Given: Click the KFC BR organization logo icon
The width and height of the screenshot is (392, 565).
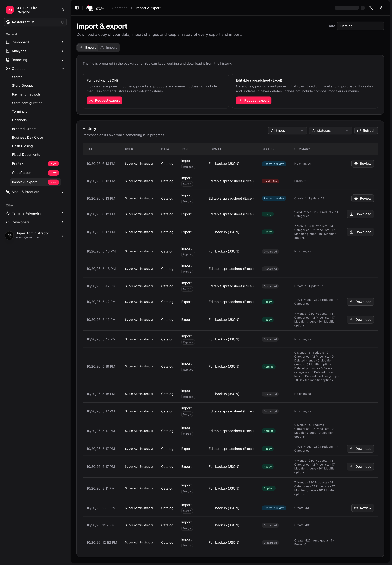Looking at the screenshot, I should 10,10.
